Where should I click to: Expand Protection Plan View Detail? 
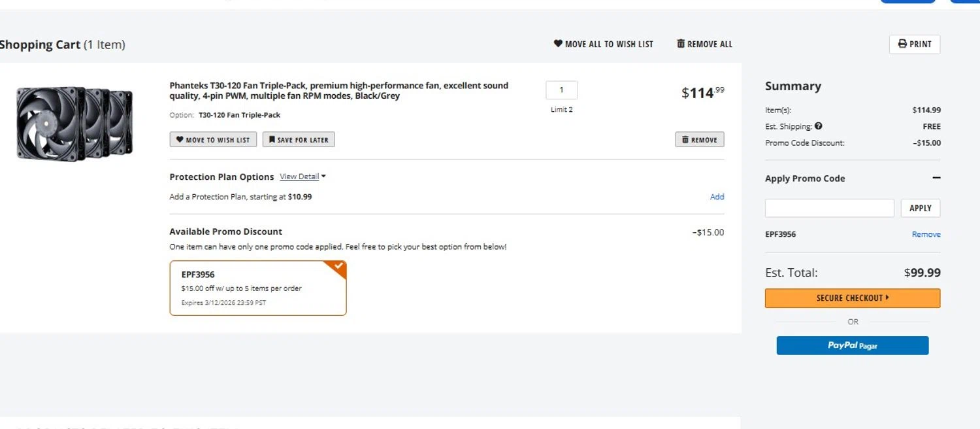click(x=302, y=177)
